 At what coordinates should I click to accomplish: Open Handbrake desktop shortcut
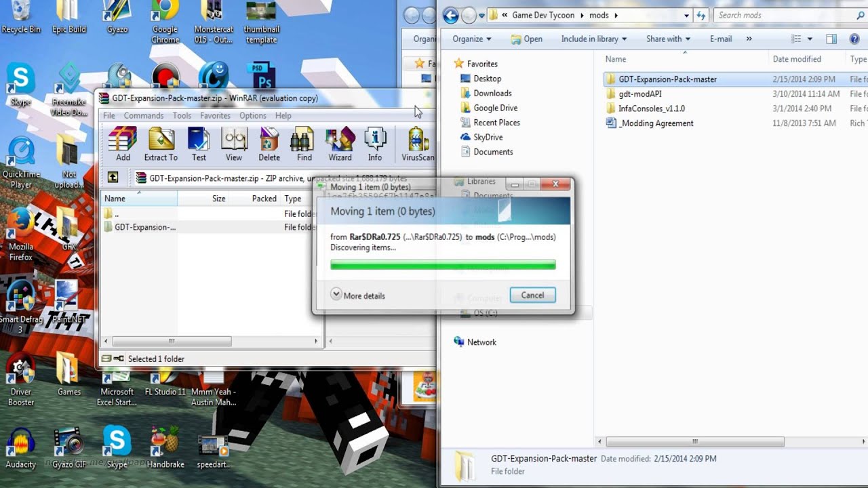point(165,449)
